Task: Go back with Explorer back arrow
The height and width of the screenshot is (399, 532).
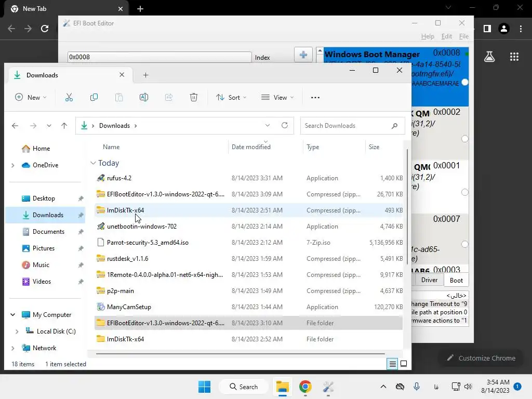Action: click(x=15, y=126)
